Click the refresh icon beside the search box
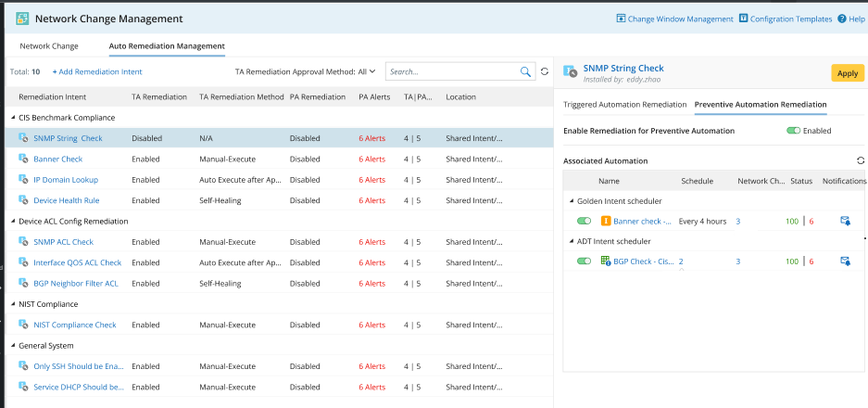The image size is (868, 408). point(545,71)
